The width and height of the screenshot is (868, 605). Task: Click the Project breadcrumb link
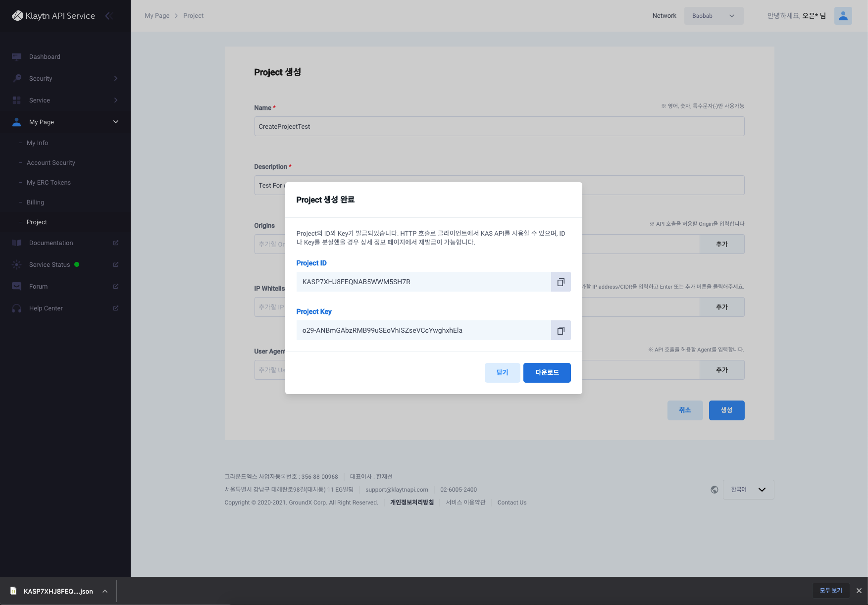tap(193, 16)
